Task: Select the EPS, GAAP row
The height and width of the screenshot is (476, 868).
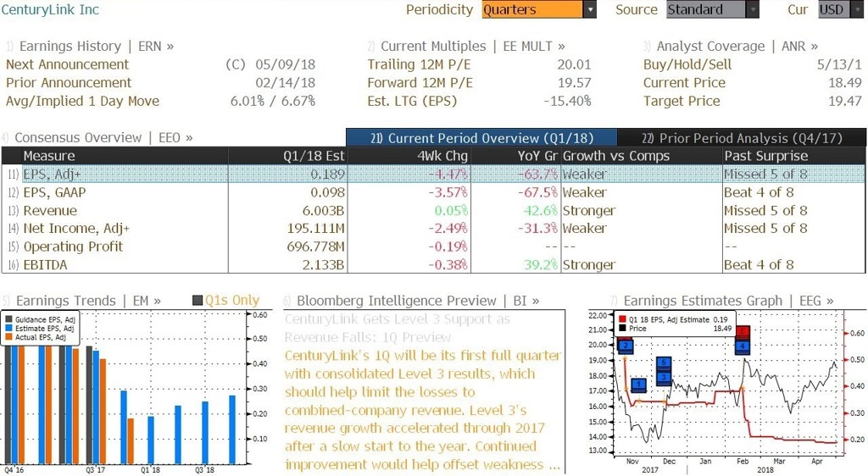Action: click(433, 192)
